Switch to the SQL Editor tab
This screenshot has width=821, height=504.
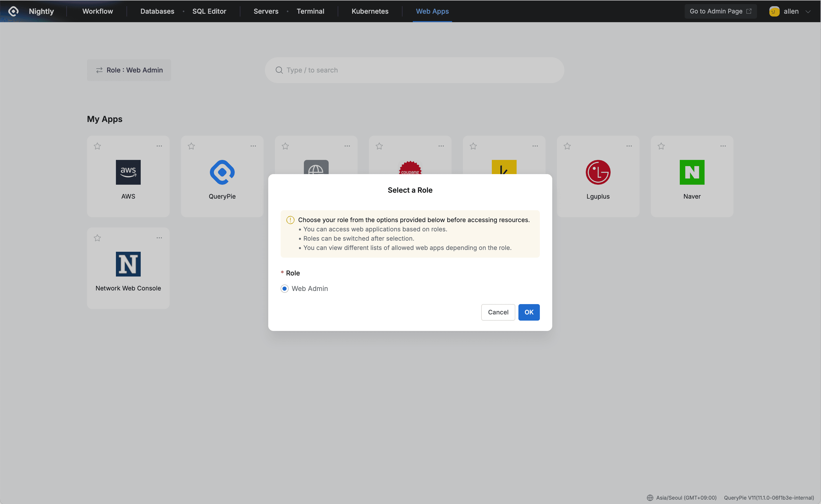[x=209, y=11]
